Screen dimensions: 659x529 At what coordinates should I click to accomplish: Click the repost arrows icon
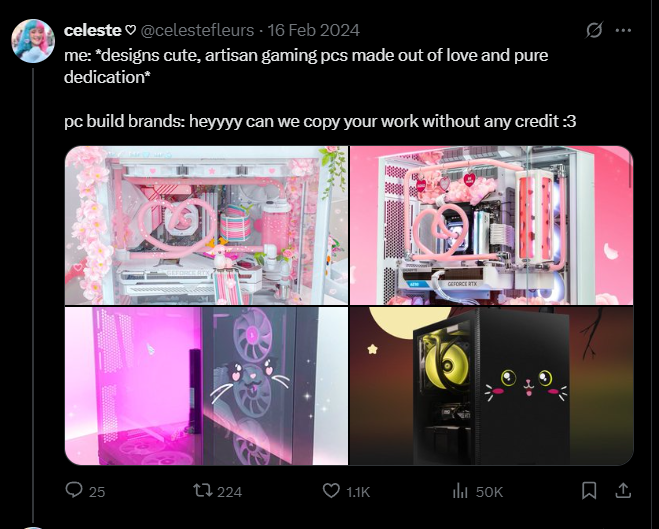203,490
